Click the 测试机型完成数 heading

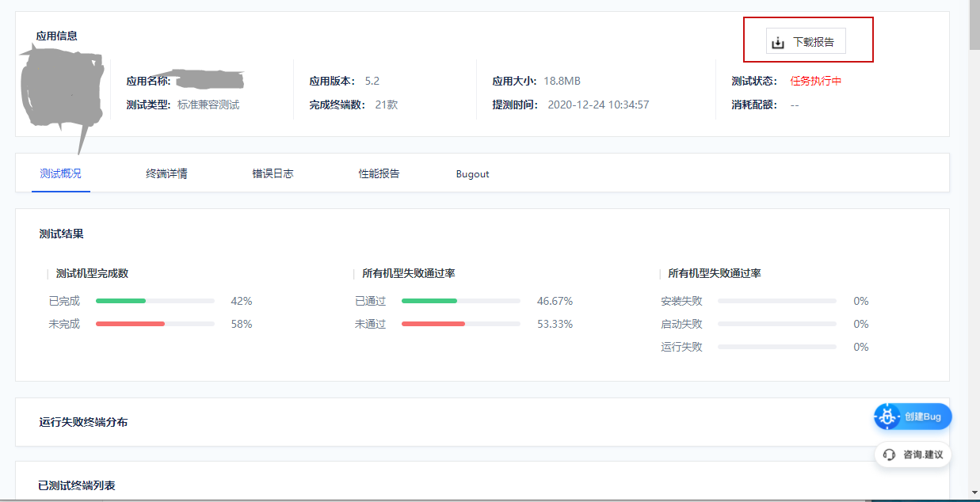click(x=92, y=273)
